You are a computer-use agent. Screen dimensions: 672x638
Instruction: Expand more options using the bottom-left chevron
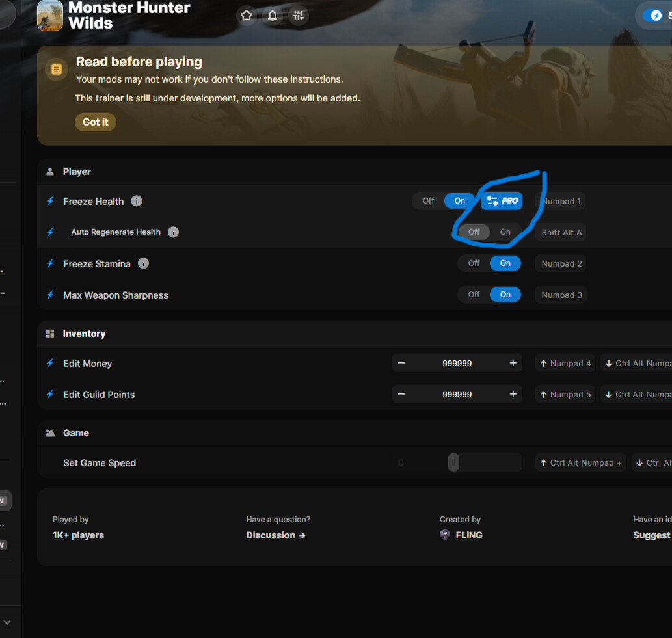8,622
